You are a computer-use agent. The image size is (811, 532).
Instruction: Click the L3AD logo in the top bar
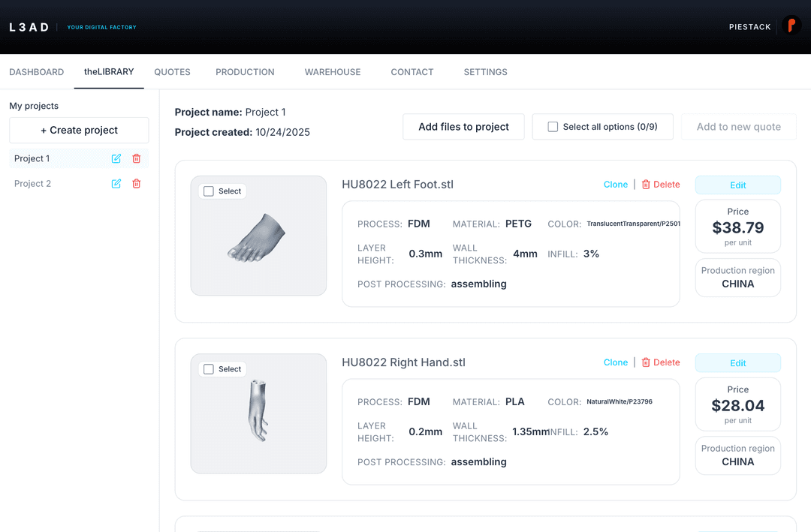(x=29, y=26)
